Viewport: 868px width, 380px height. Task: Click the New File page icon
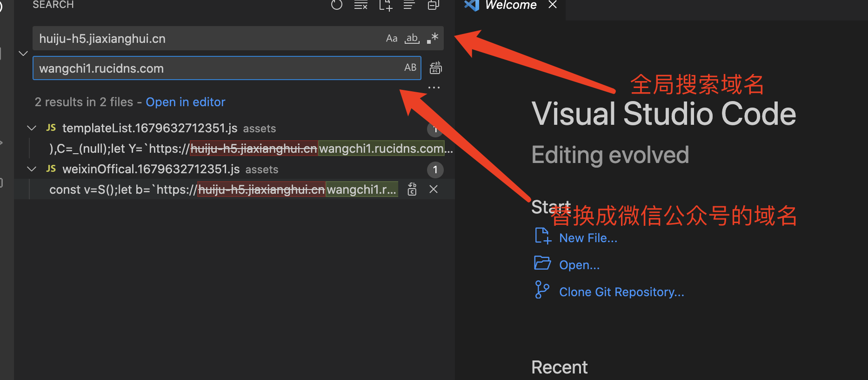(x=543, y=236)
